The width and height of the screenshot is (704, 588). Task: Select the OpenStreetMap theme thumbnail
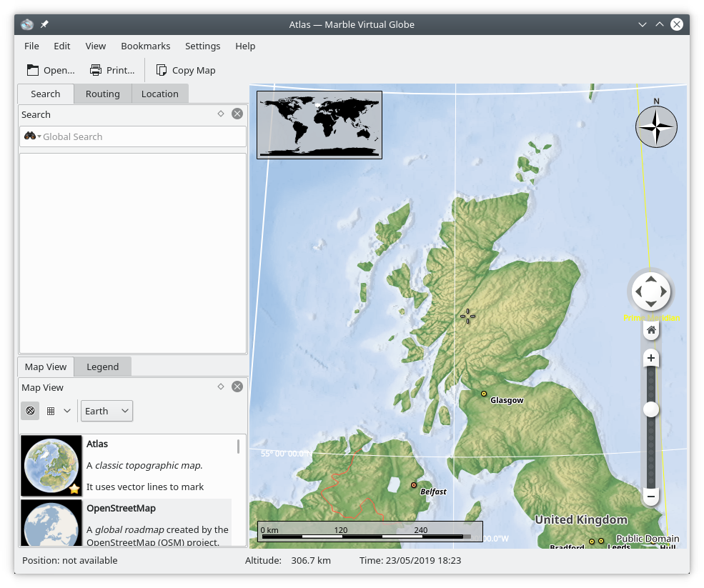coord(51,524)
